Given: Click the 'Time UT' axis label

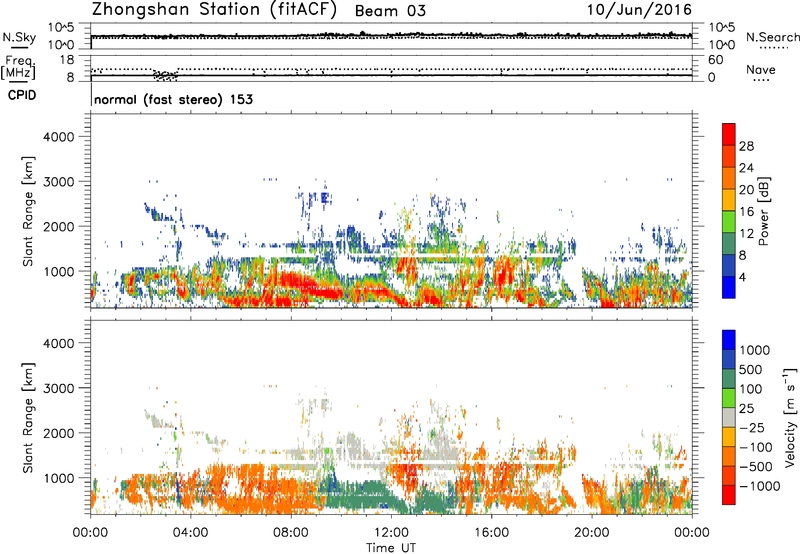Looking at the screenshot, I should 391,548.
